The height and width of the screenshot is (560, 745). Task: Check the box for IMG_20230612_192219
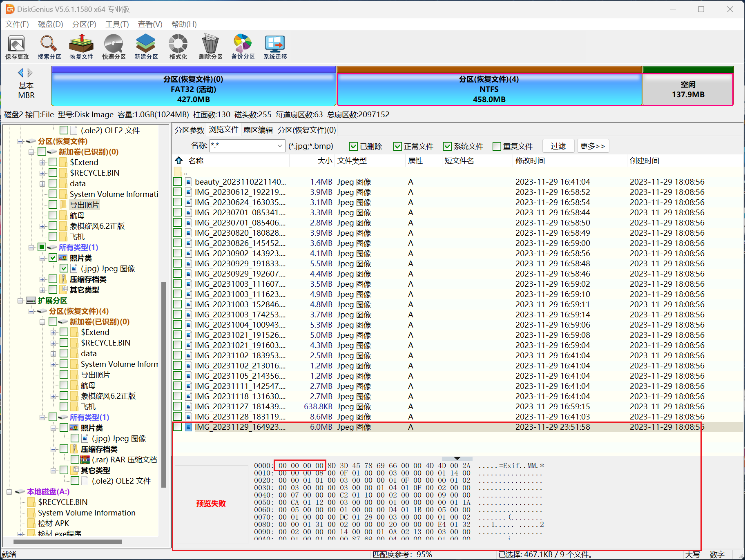coord(177,192)
